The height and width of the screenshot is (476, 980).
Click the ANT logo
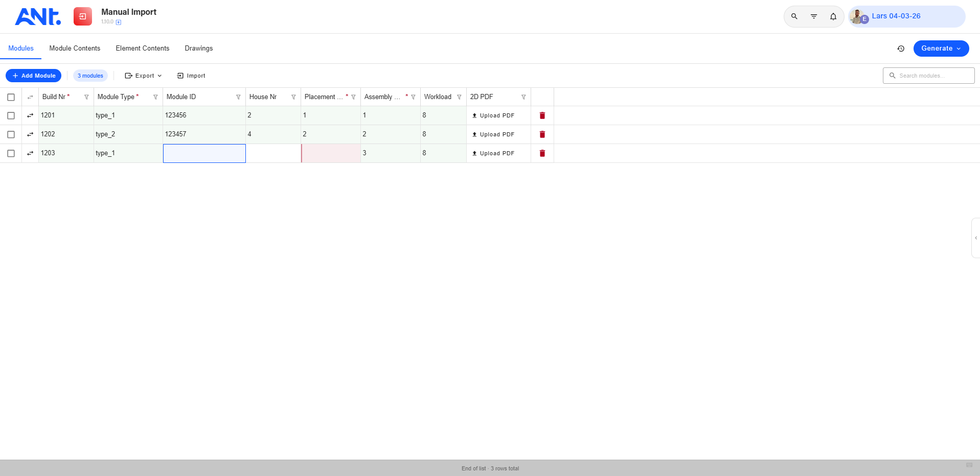(38, 16)
